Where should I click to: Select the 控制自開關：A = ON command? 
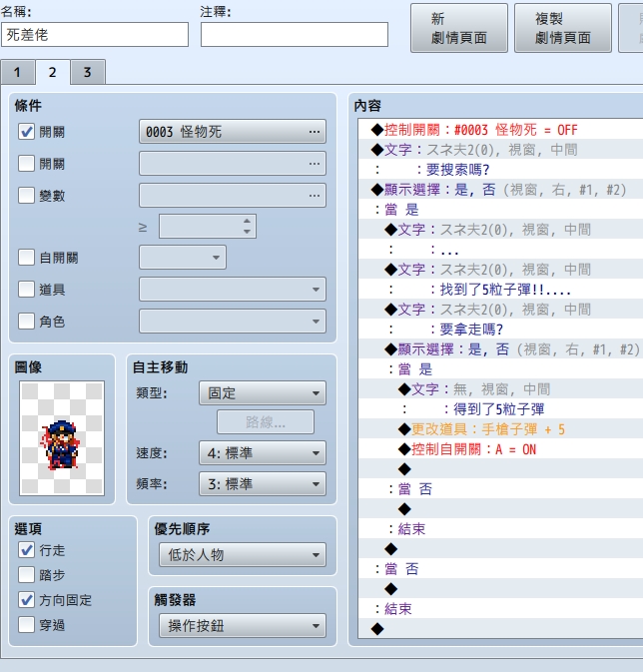(500, 449)
